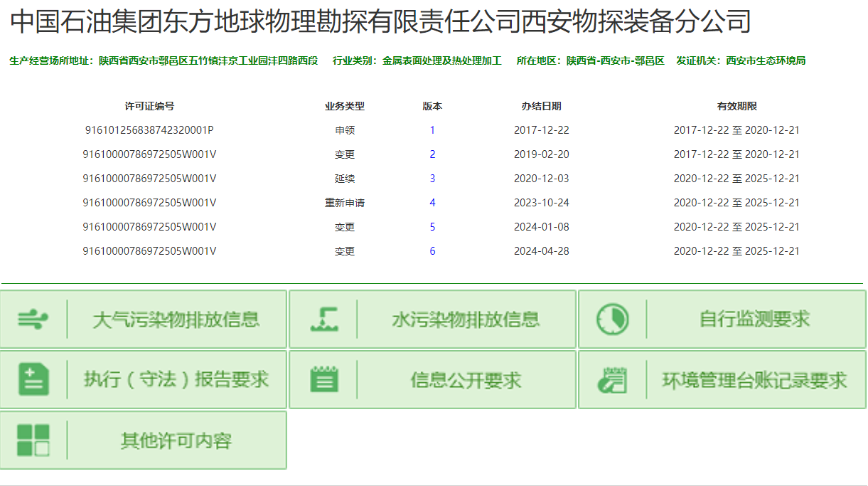Image resolution: width=868 pixels, height=486 pixels.
Task: Click validity period in the 申领 row
Action: point(736,130)
